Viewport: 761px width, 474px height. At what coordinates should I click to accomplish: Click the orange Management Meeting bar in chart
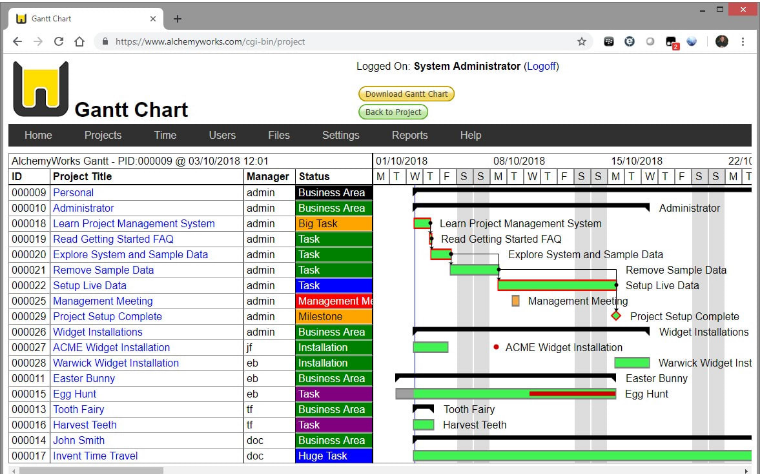[515, 301]
